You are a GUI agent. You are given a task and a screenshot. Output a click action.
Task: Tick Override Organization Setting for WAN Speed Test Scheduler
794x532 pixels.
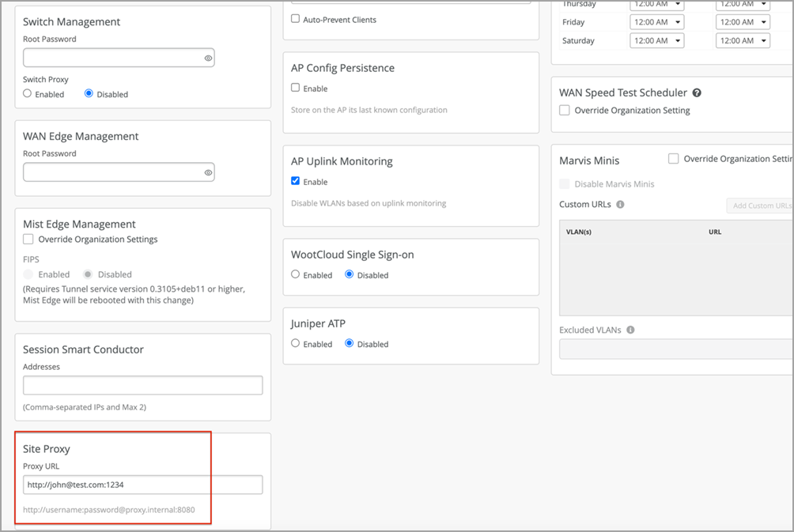click(565, 111)
